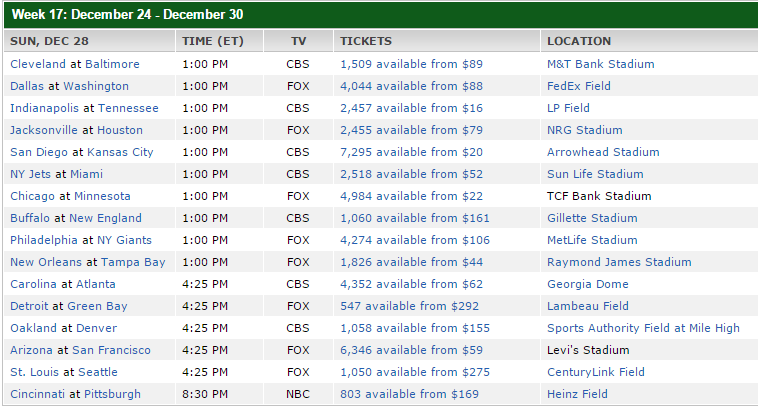
Task: Open the CenturyLink Field location link
Action: coord(596,372)
